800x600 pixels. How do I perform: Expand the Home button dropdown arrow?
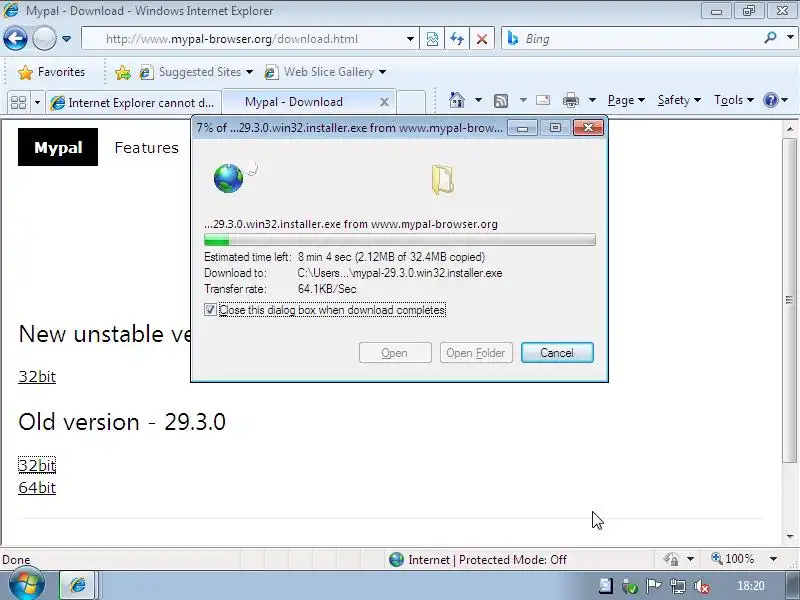click(x=478, y=100)
